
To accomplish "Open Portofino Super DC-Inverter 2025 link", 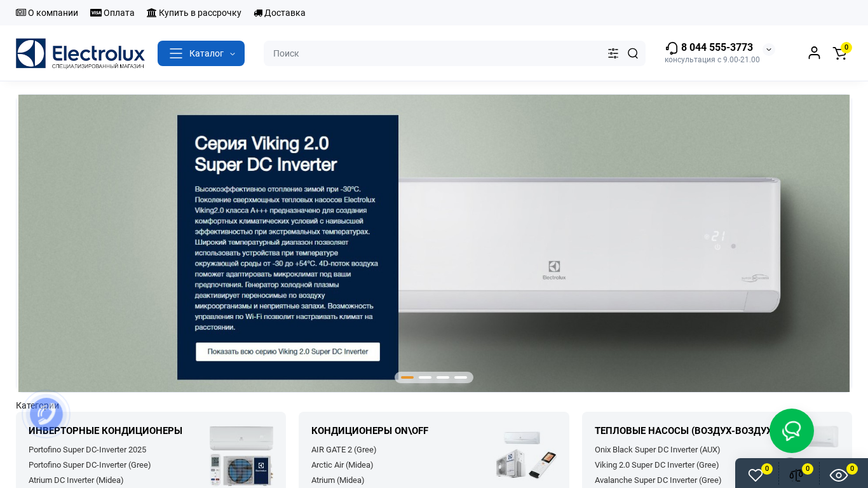I will click(x=87, y=450).
